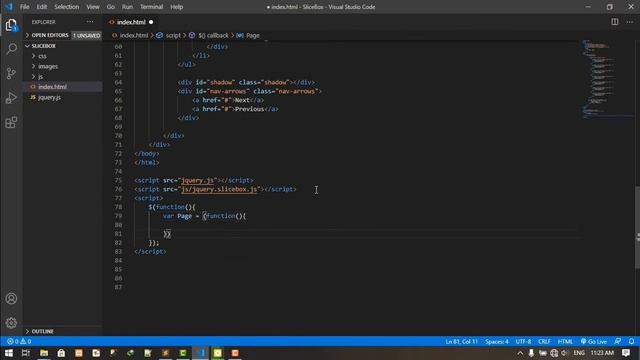Click the VS Code logo in title bar
The width and height of the screenshot is (640, 360).
[x=9, y=7]
